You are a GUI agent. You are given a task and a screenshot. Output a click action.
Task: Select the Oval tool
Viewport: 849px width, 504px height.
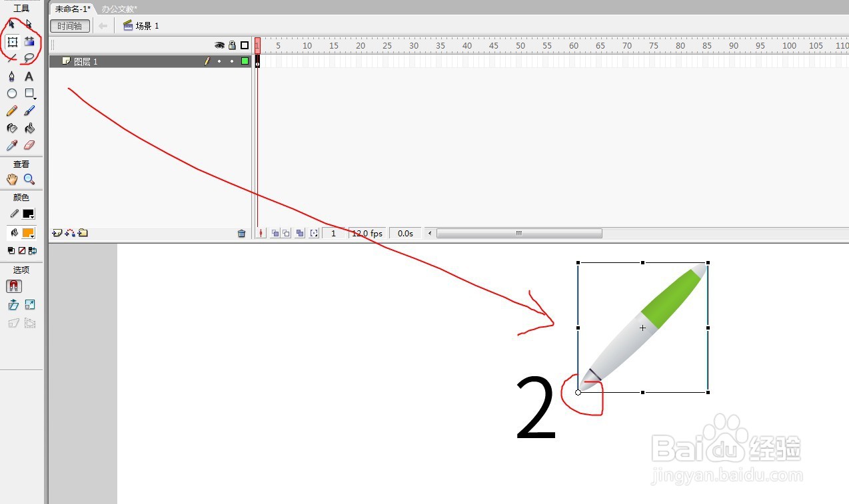pyautogui.click(x=12, y=94)
